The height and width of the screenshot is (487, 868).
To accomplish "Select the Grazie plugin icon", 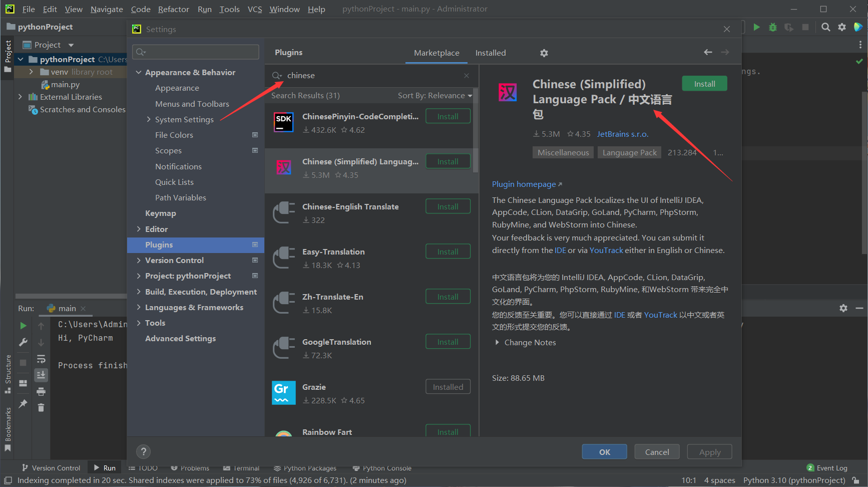I will pos(284,393).
